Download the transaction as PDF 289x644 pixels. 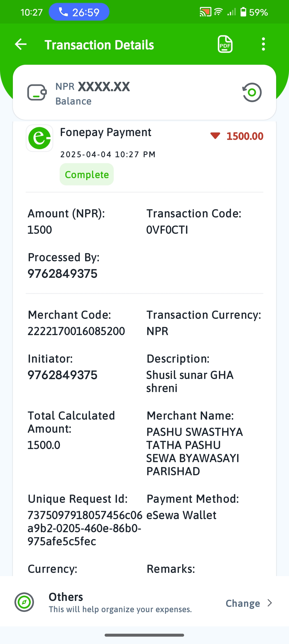225,44
